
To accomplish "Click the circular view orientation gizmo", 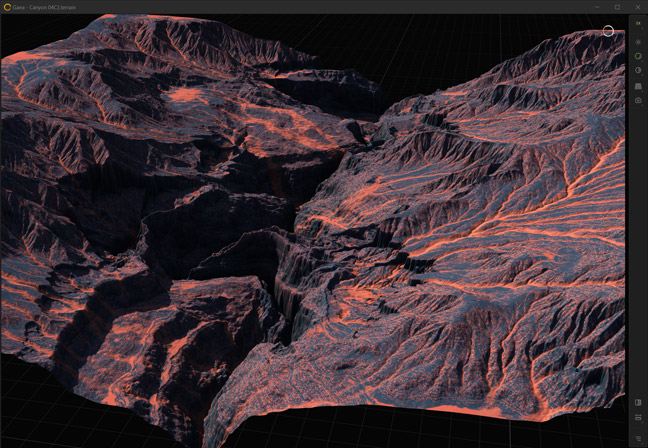I will [x=608, y=31].
